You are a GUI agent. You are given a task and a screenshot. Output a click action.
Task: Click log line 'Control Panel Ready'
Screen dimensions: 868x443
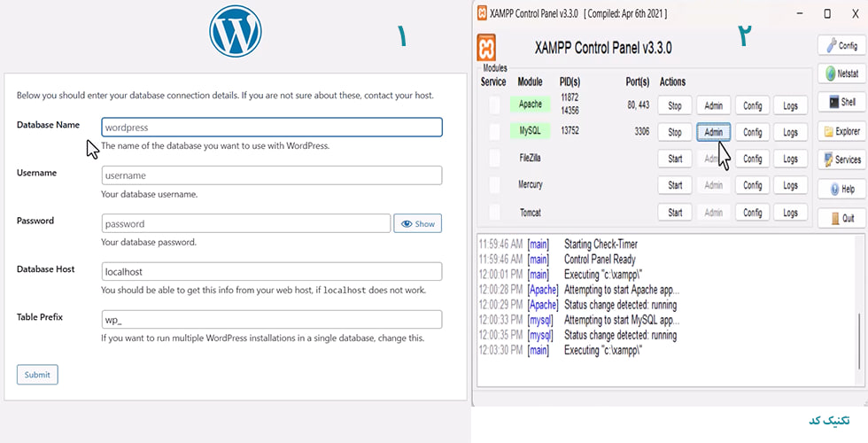point(601,259)
